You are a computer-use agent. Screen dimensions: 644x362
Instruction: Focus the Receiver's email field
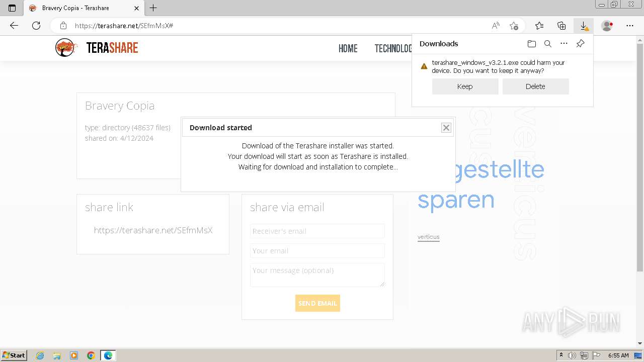(x=317, y=231)
